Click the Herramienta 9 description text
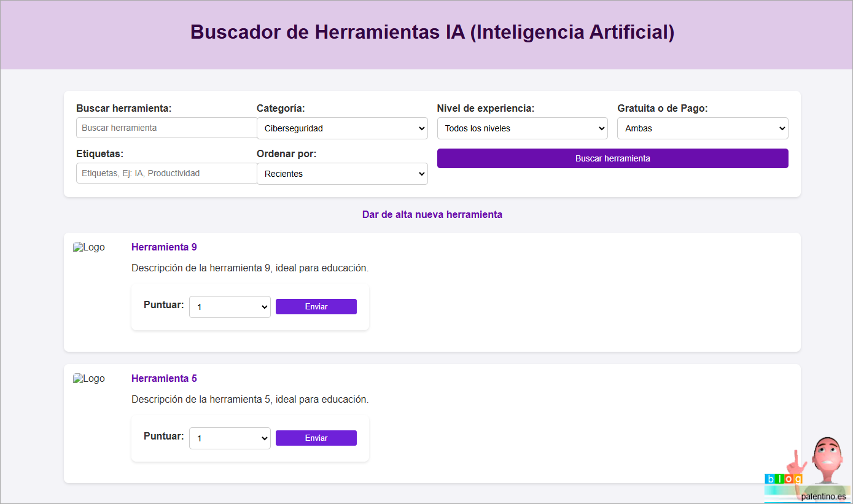The width and height of the screenshot is (853, 504). tap(250, 268)
